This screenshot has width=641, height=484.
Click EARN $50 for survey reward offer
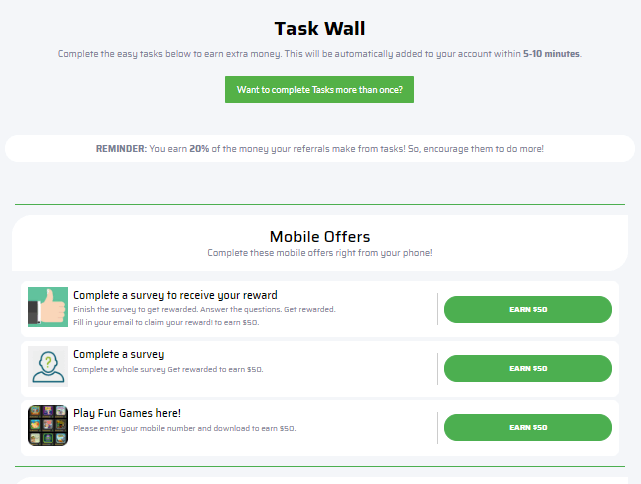point(528,309)
